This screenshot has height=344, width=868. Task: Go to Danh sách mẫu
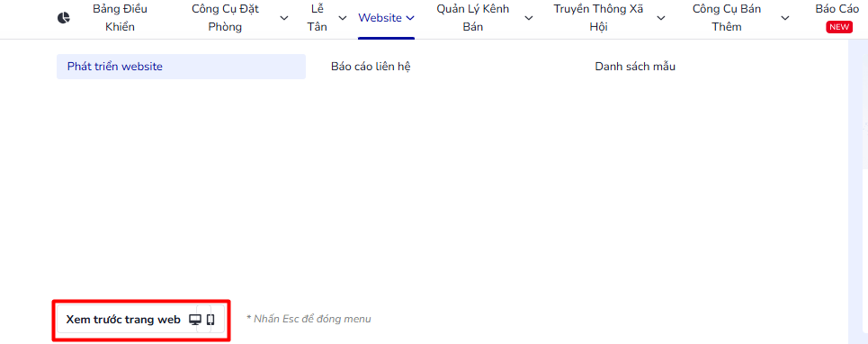pyautogui.click(x=635, y=67)
